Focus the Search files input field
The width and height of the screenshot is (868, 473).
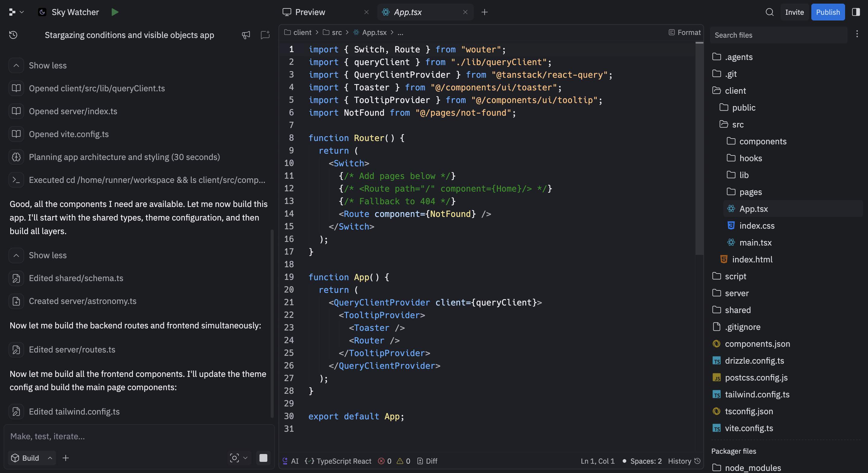tap(778, 35)
